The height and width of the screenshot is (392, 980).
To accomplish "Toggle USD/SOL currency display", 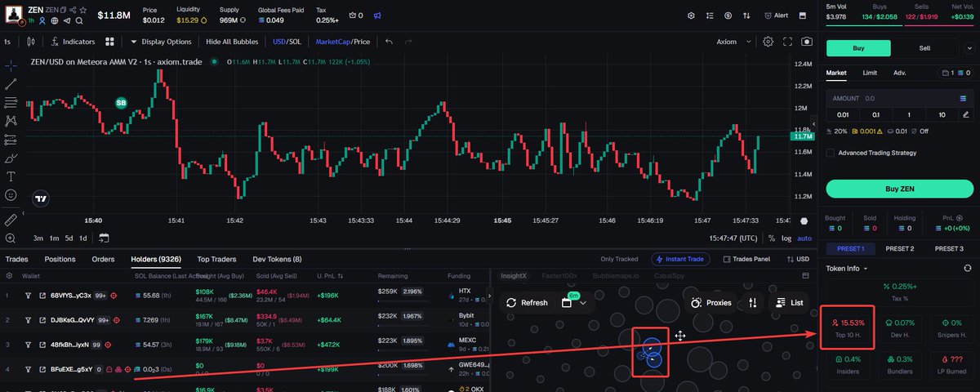I will 286,42.
